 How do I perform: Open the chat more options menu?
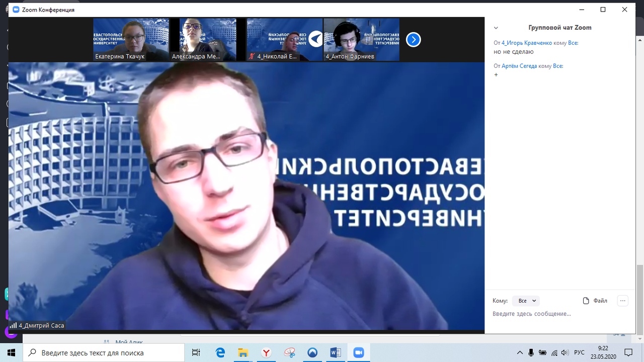(623, 301)
